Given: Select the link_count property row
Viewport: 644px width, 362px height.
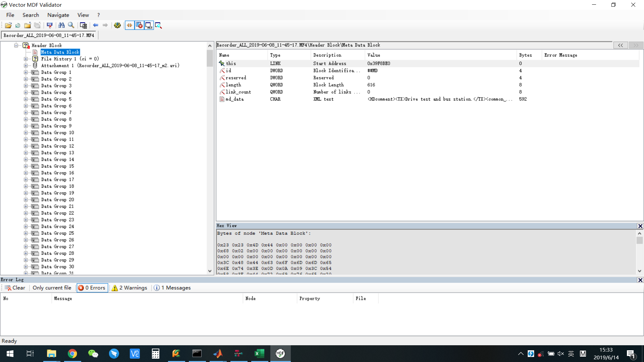Looking at the screenshot, I should pos(428,92).
